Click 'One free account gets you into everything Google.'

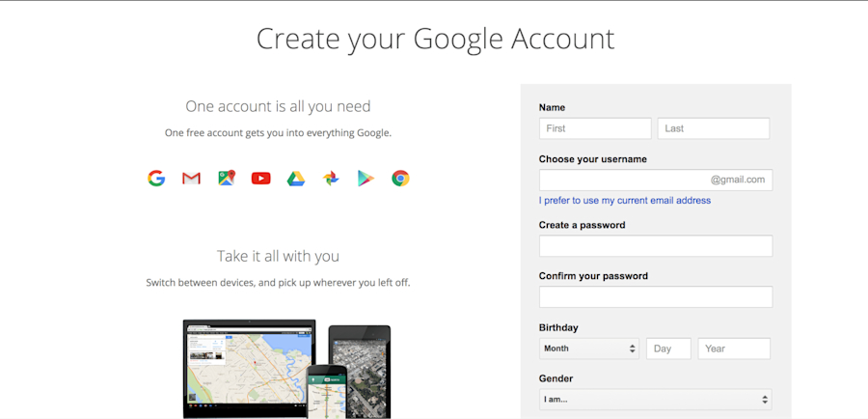pos(278,133)
